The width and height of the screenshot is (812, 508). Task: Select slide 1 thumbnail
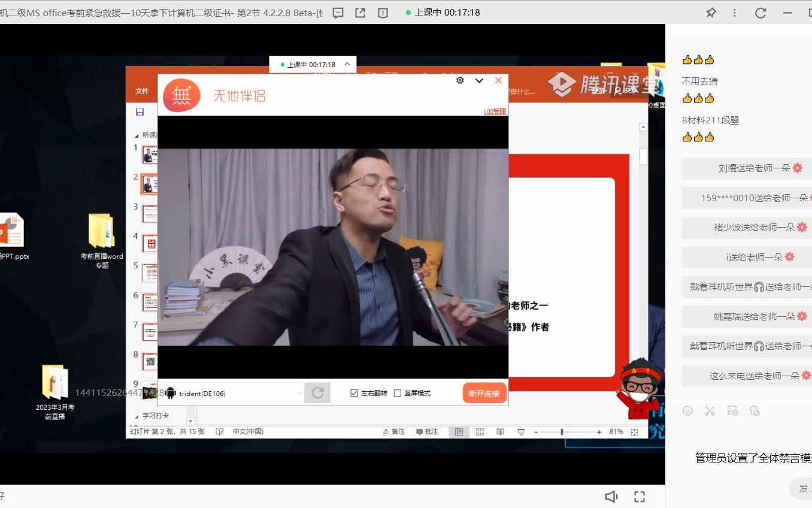point(150,155)
